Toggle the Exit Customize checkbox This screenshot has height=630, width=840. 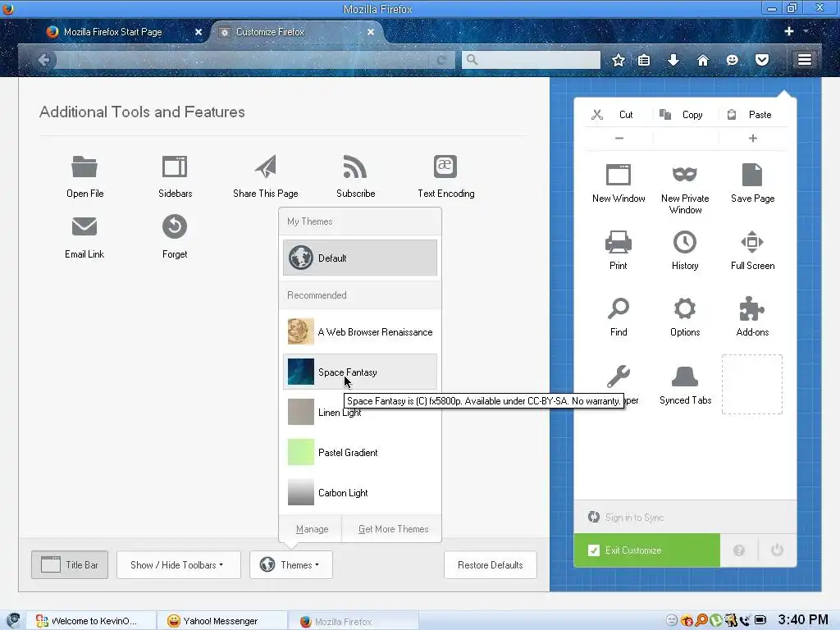[x=594, y=550]
